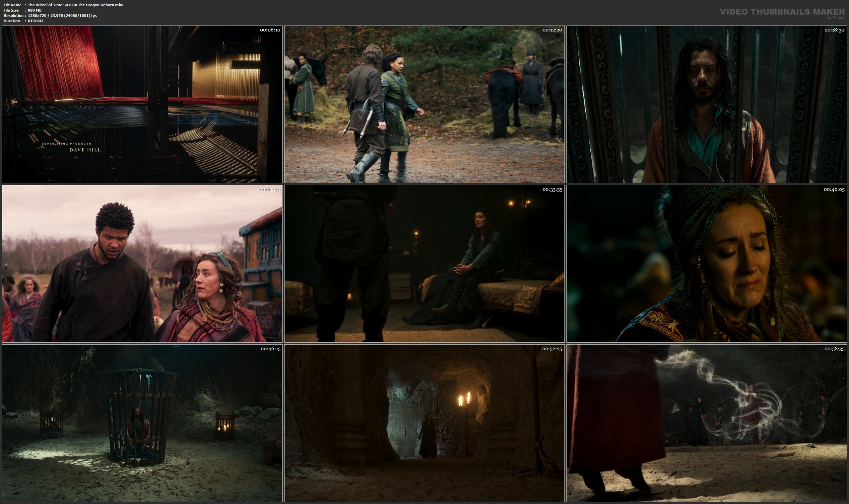The image size is (849, 504).
Task: Open the thumbnail at 00:58:35
Action: pos(707,423)
